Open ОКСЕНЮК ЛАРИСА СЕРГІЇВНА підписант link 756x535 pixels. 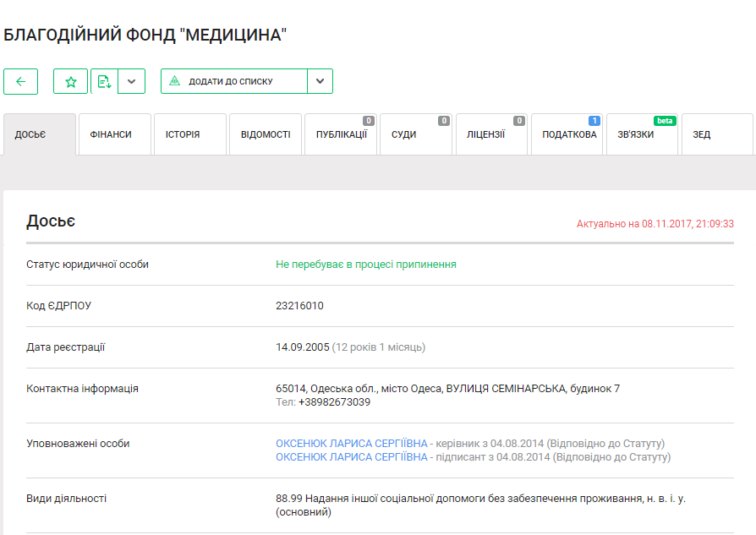click(351, 457)
